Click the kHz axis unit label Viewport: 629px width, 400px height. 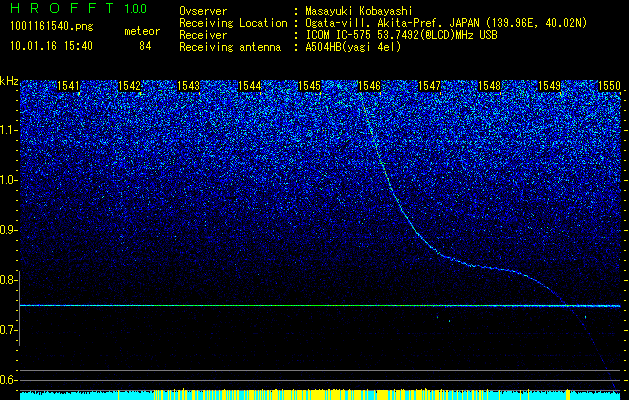(9, 81)
